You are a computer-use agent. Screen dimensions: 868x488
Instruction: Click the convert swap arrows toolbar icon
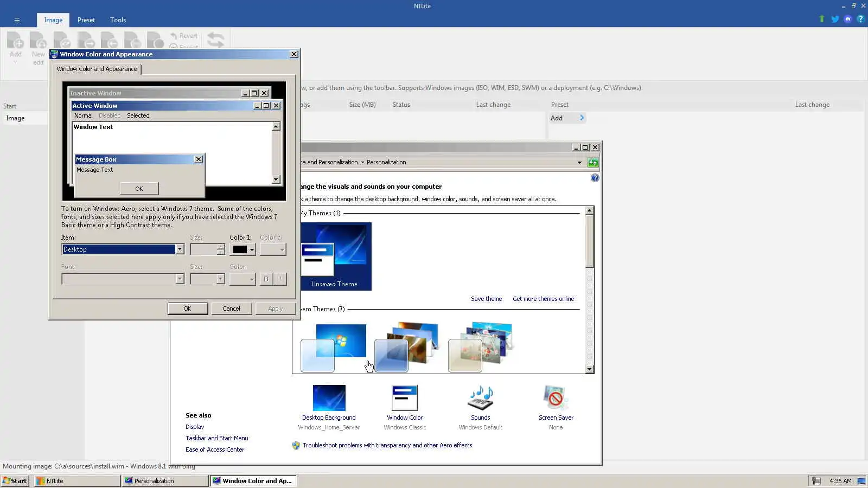(x=215, y=40)
